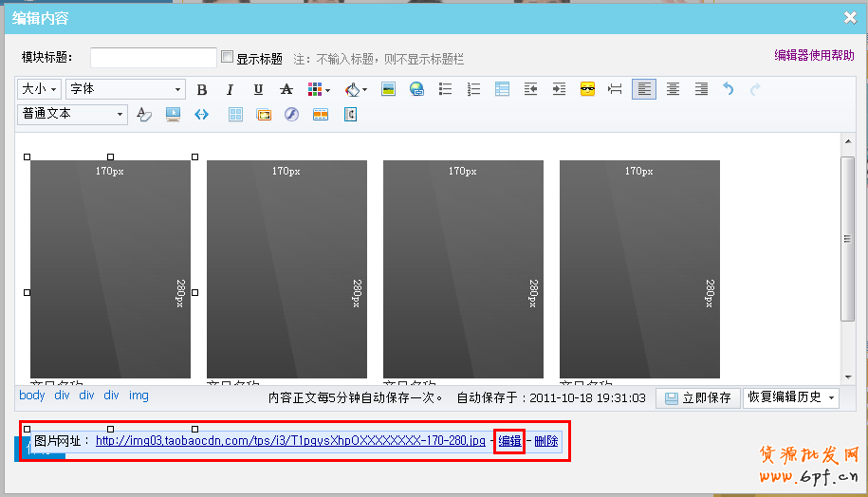Open the text color grid picker

click(319, 89)
